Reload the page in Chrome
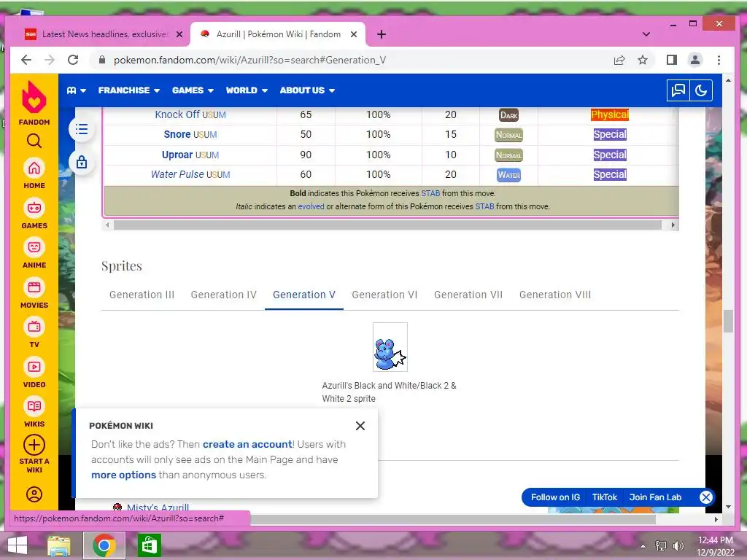Viewport: 747px width, 560px height. (73, 60)
